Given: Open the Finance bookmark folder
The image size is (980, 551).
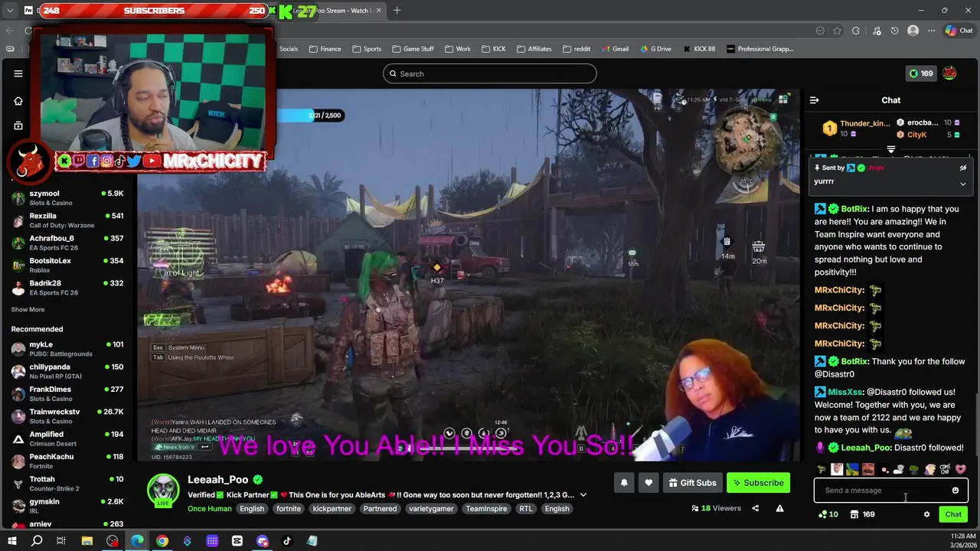Looking at the screenshot, I should (325, 49).
